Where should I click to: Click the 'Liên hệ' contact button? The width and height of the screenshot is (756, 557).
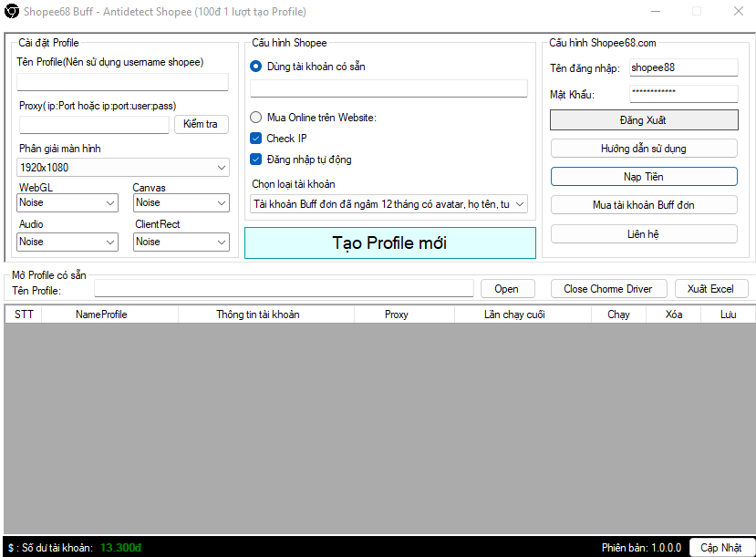644,234
